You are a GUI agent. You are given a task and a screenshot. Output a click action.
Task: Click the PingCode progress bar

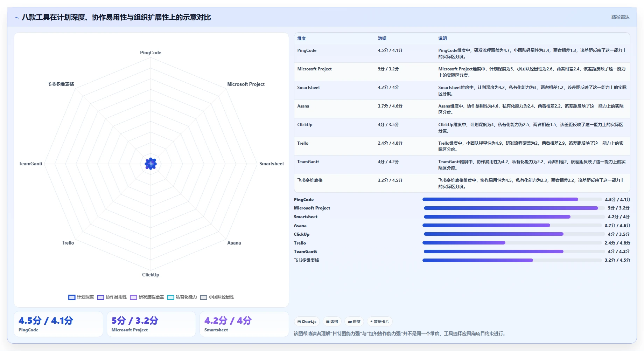pos(512,199)
